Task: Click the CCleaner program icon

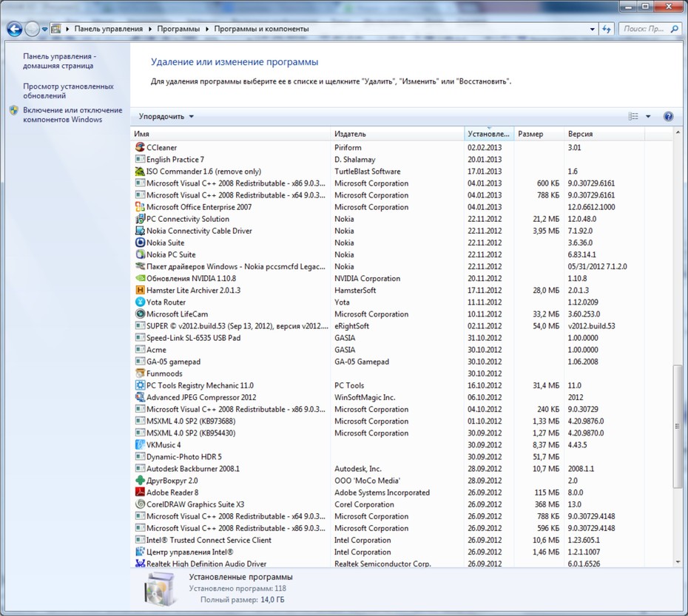Action: coord(140,147)
